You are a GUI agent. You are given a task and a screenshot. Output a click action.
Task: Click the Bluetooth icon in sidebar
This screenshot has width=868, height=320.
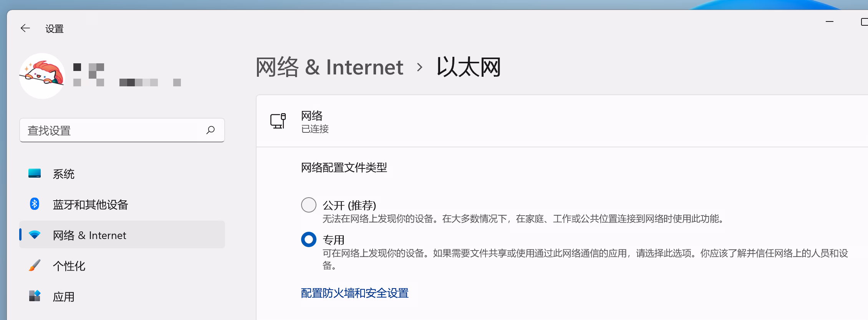[35, 204]
